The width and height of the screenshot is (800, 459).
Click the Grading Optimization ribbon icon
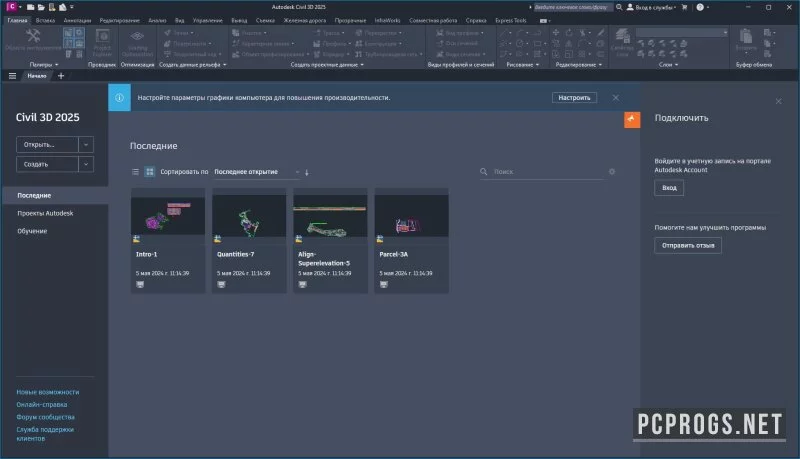point(137,37)
